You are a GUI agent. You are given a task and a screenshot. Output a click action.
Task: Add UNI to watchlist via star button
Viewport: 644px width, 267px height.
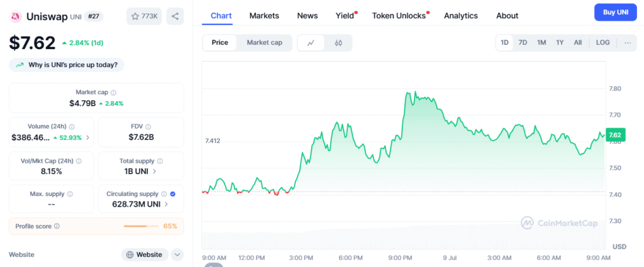tap(144, 16)
